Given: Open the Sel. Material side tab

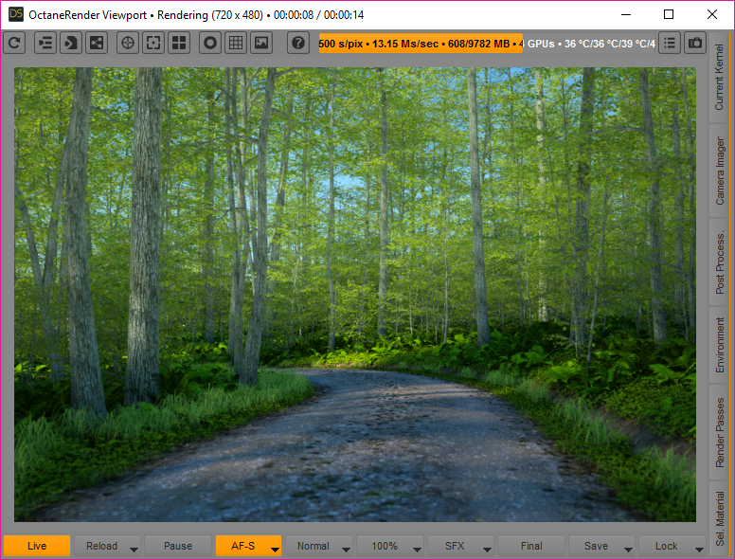Looking at the screenshot, I should click(720, 518).
